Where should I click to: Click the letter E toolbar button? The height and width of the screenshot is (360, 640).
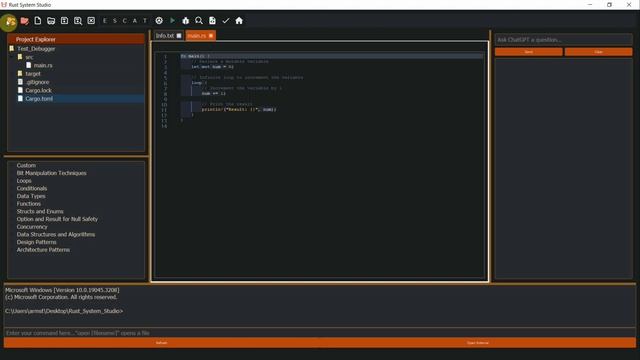click(x=105, y=21)
